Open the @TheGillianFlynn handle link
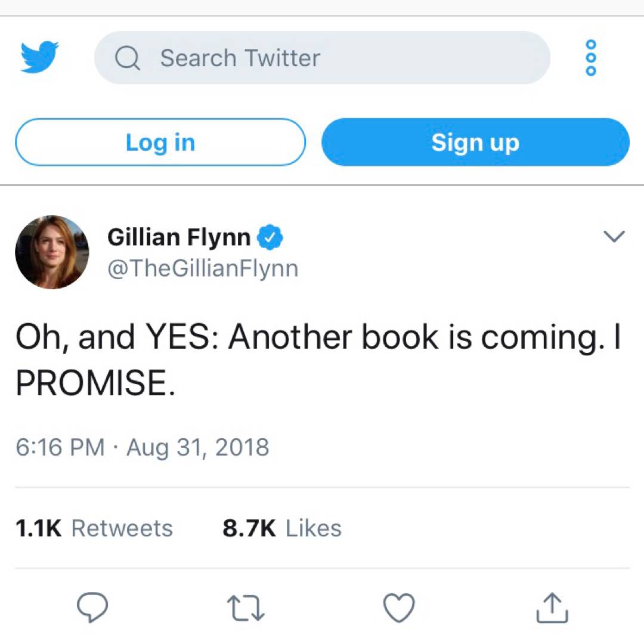 [203, 269]
